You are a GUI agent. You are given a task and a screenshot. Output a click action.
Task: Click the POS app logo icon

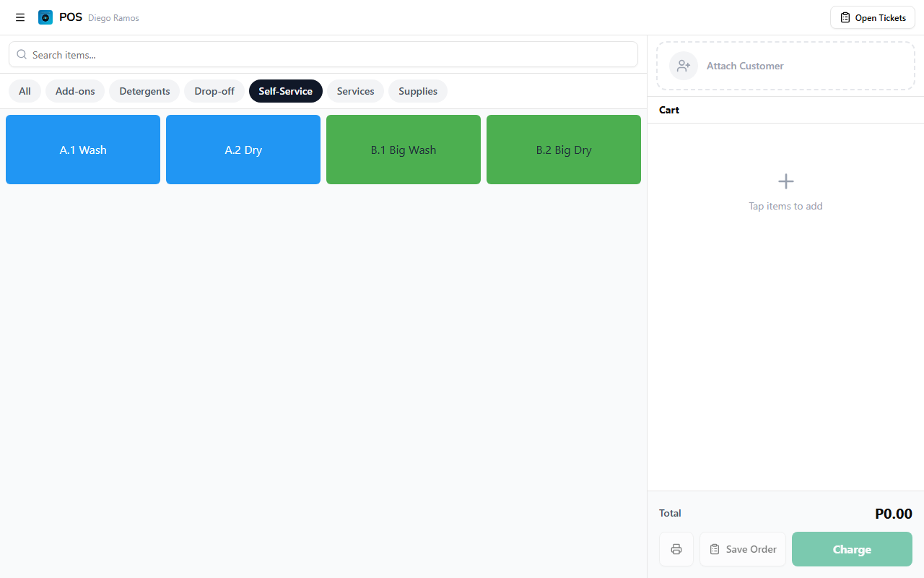coord(45,17)
